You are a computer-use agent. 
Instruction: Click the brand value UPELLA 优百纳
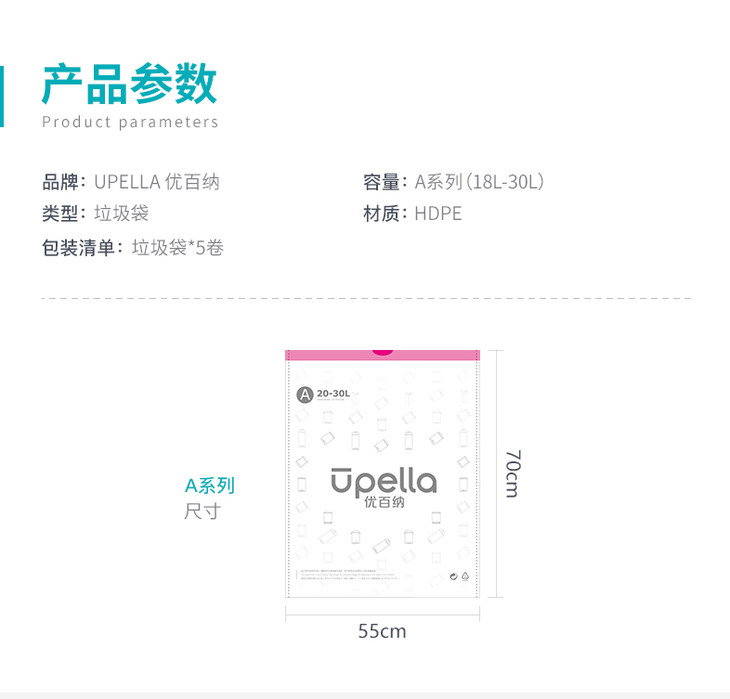pos(157,182)
